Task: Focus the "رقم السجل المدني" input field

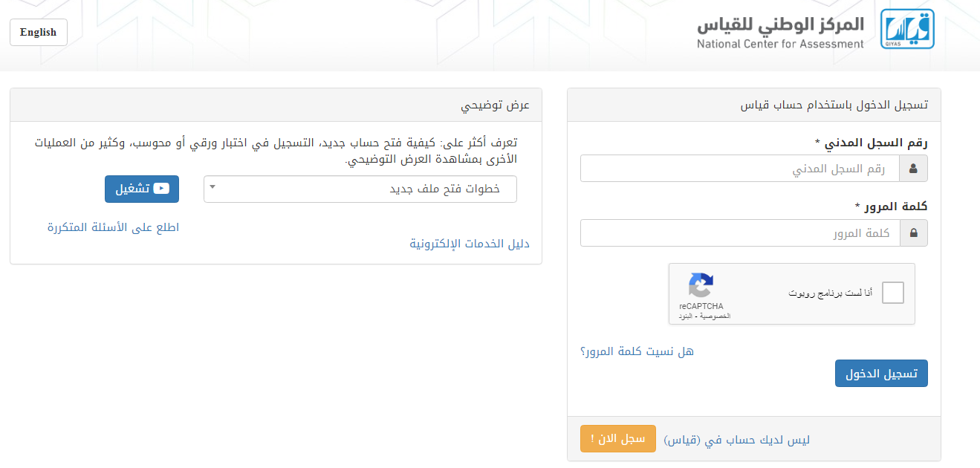Action: pyautogui.click(x=739, y=169)
